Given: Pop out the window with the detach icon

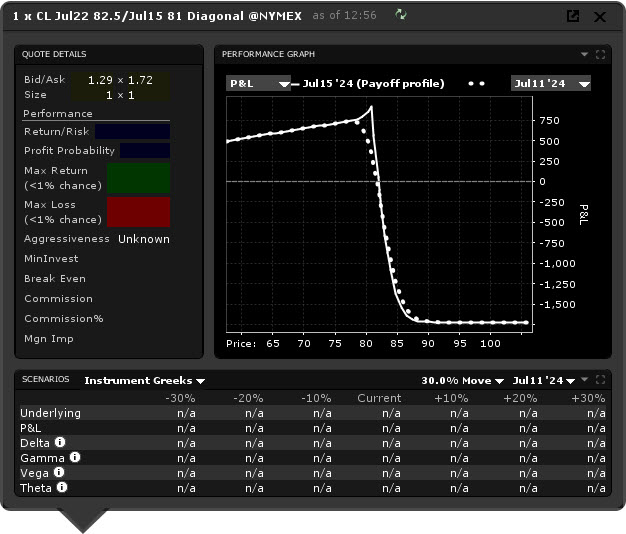Looking at the screenshot, I should pyautogui.click(x=573, y=16).
